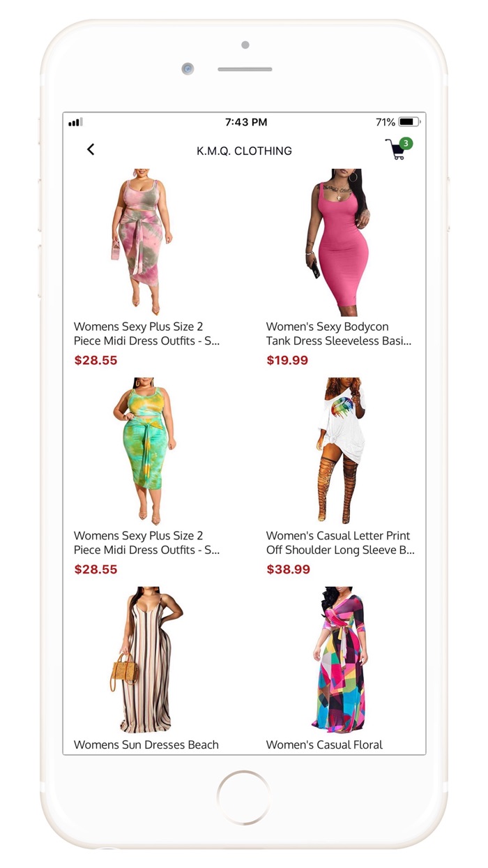The width and height of the screenshot is (488, 868).
Task: Select Women's Sexy Bodycon Tank Dress title
Action: pos(339,334)
